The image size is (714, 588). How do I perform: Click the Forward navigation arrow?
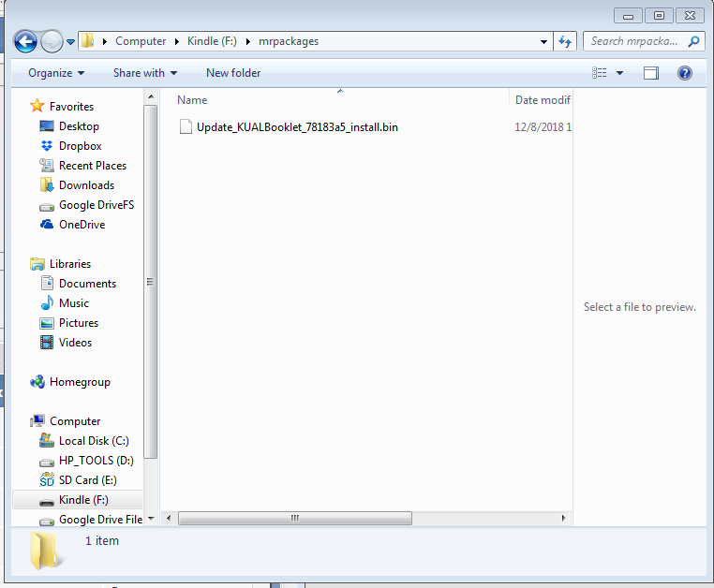pos(52,42)
